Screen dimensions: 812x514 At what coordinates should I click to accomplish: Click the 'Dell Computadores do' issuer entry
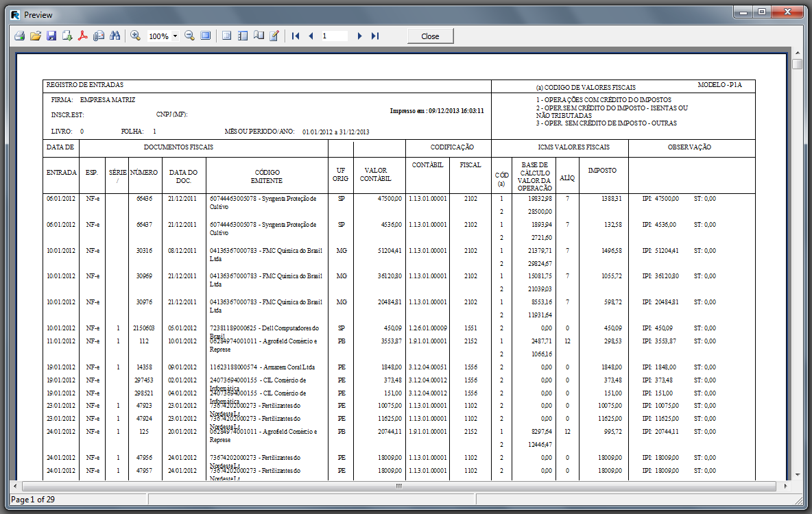pos(291,328)
